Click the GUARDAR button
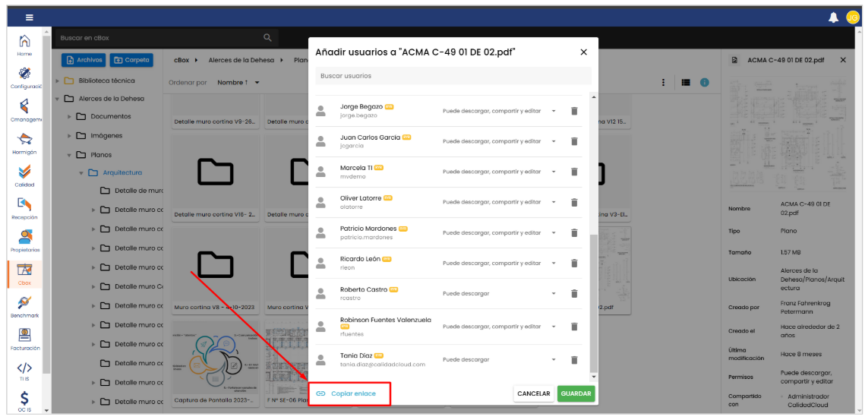This screenshot has height=420, width=868. tap(576, 393)
